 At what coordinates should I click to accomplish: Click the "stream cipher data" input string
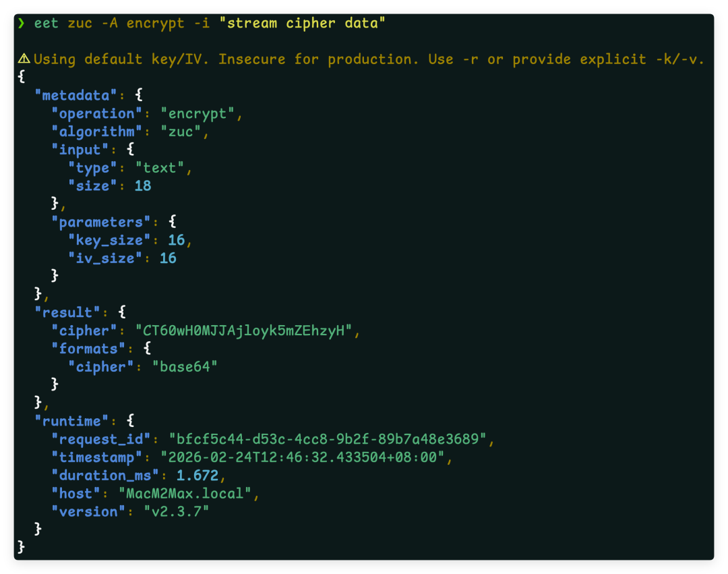point(302,23)
